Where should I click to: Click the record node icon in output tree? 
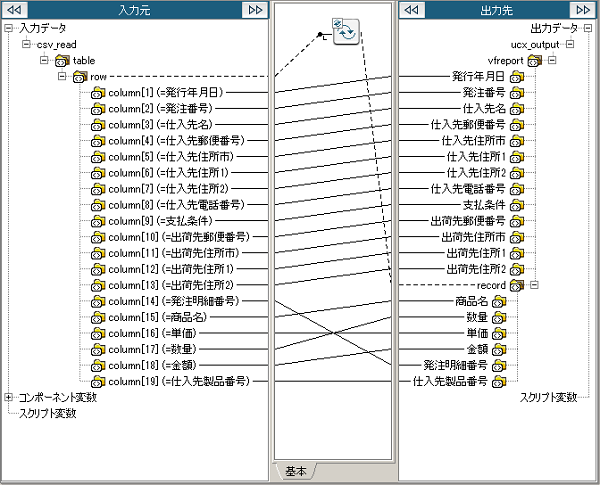(517, 285)
